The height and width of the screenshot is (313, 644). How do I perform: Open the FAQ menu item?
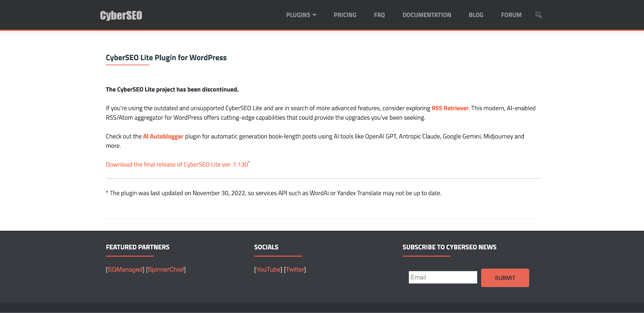point(379,15)
